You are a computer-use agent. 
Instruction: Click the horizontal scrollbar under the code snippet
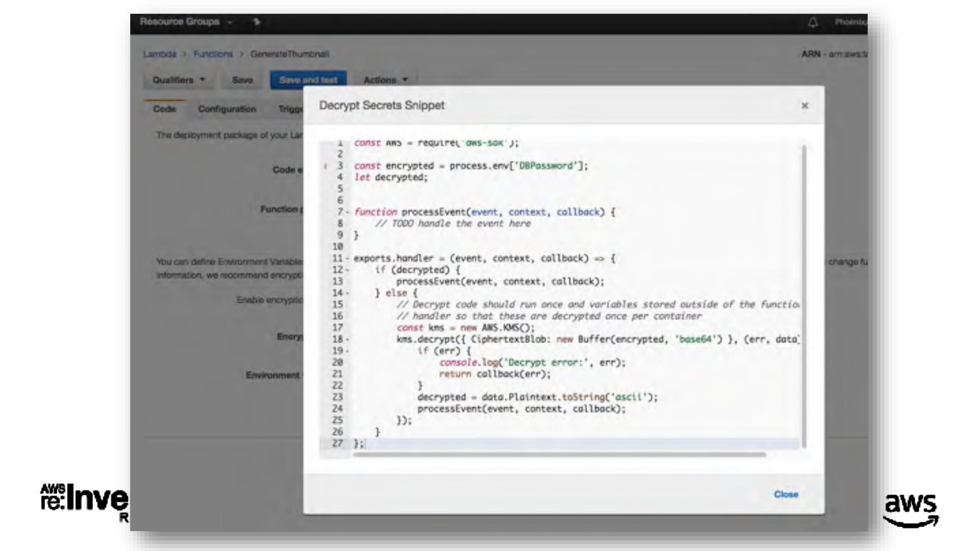559,454
